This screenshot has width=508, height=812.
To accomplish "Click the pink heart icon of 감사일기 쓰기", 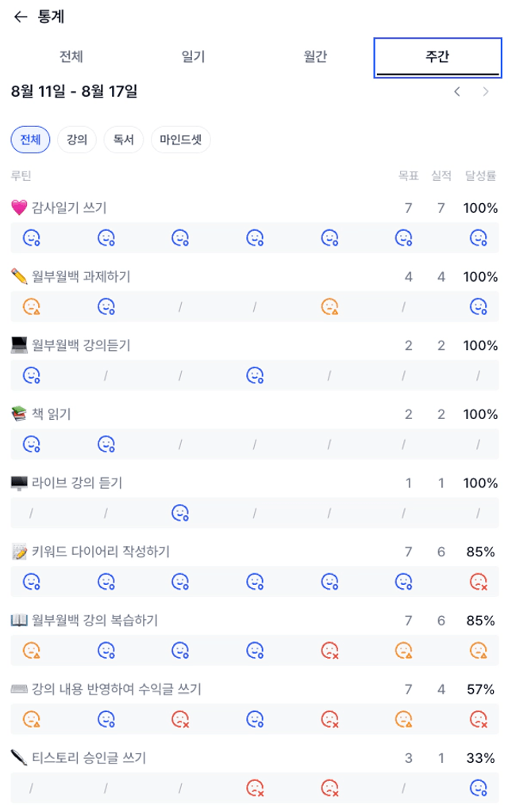I will click(x=19, y=208).
